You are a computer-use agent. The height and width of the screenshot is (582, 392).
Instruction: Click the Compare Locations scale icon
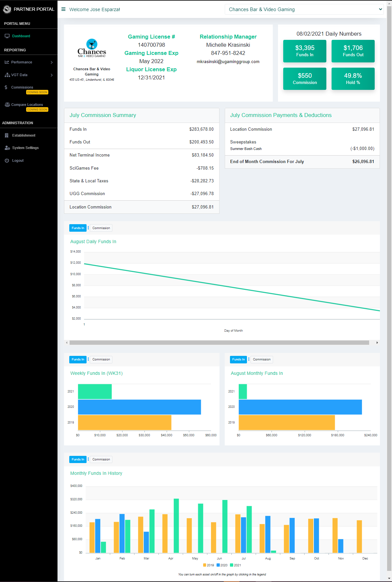click(7, 105)
